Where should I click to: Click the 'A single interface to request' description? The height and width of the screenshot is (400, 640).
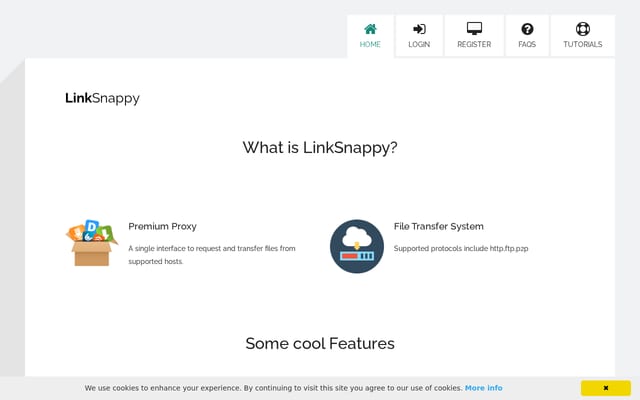tap(212, 255)
